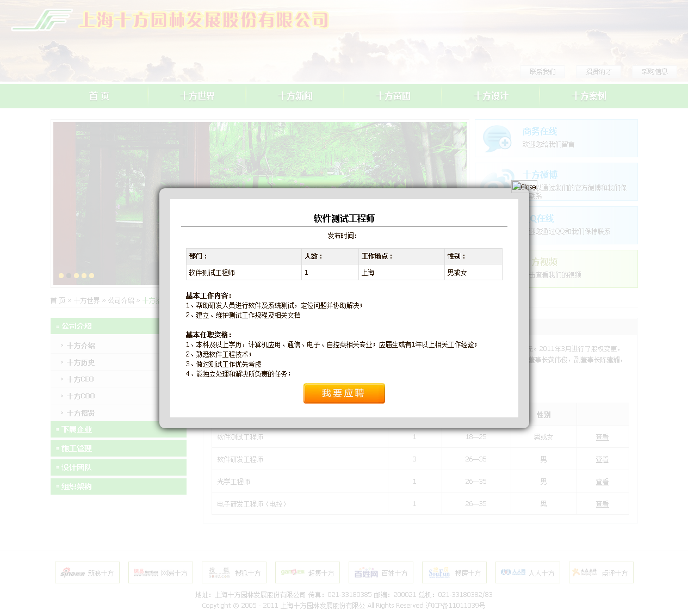Expand the 下属企业 sidebar section
This screenshot has height=616, width=688.
click(x=77, y=429)
